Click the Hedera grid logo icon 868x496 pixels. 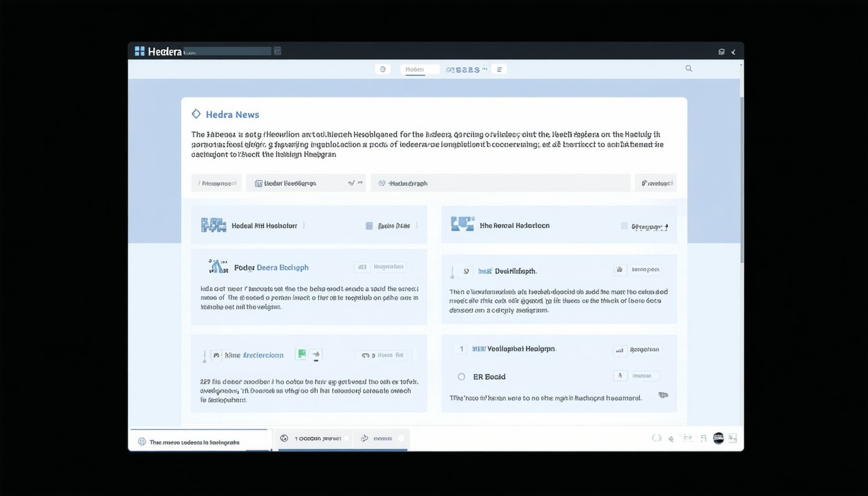(x=139, y=51)
